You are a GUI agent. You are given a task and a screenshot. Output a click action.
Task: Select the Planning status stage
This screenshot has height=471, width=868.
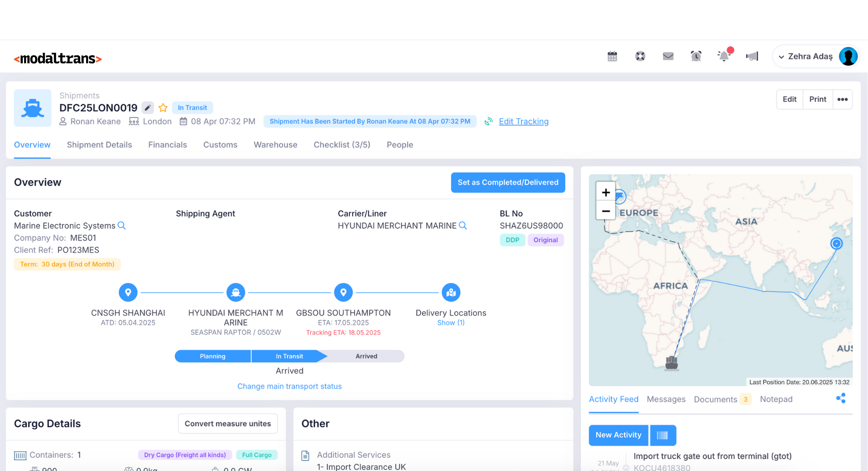point(212,356)
